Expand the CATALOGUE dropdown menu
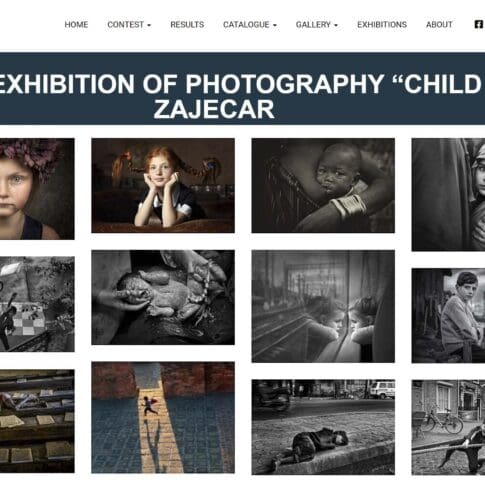The image size is (485, 485). (x=250, y=25)
